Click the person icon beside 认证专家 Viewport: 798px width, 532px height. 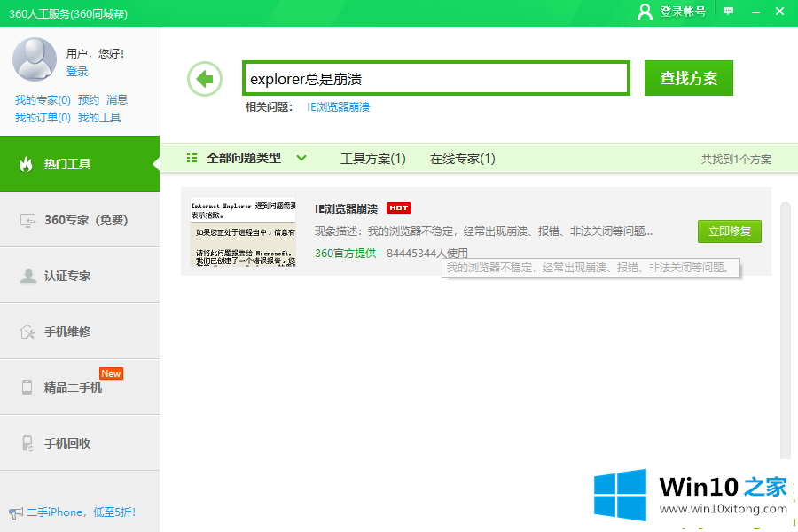pyautogui.click(x=28, y=276)
